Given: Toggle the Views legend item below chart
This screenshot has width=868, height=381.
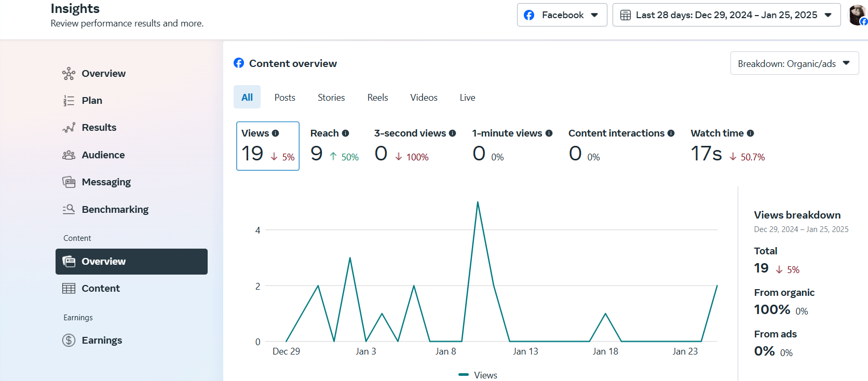Looking at the screenshot, I should [x=479, y=375].
